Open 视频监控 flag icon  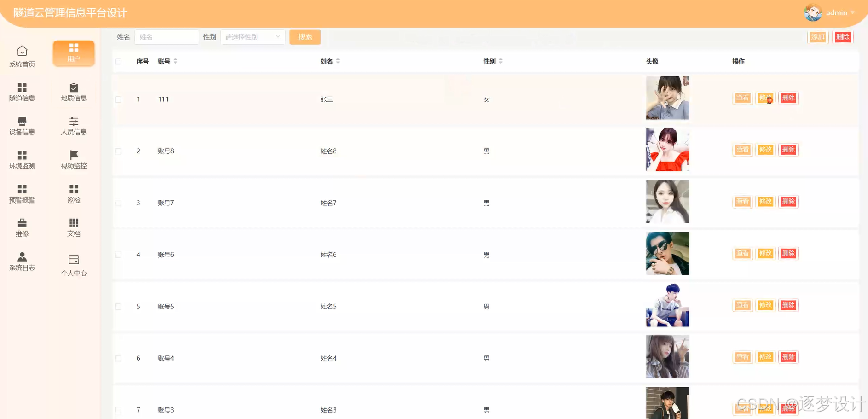pos(74,155)
